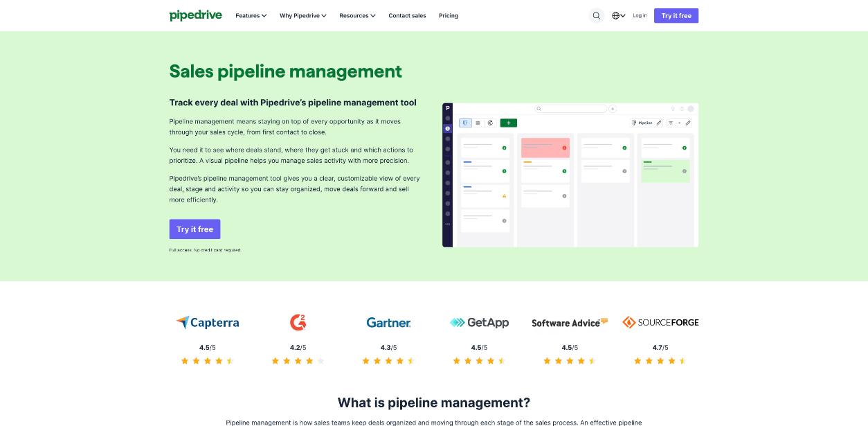The image size is (868, 426).
Task: Click Try it free in header
Action: click(x=676, y=15)
